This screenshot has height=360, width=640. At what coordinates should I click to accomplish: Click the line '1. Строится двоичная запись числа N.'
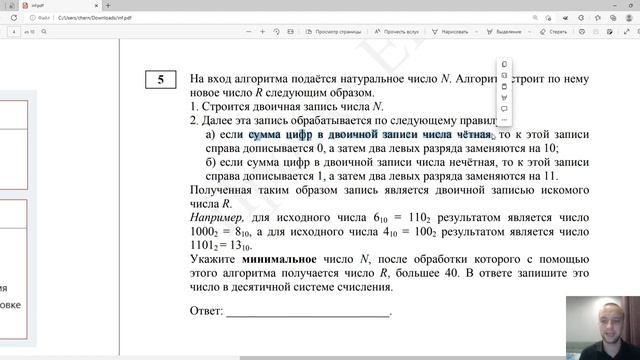287,107
